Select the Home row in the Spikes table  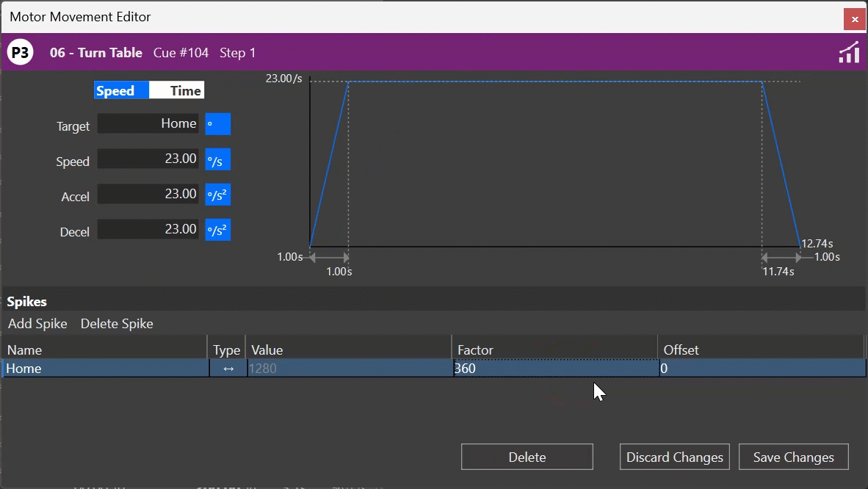click(x=103, y=368)
